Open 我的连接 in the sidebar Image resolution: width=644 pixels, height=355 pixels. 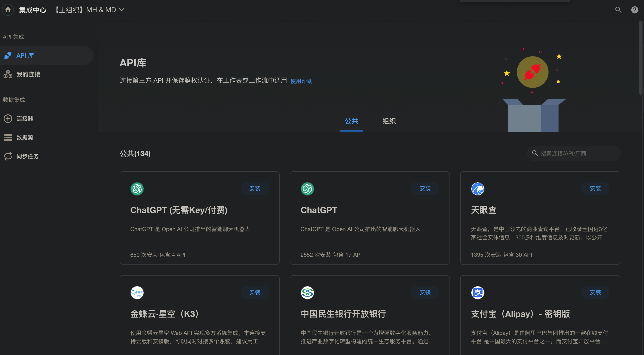pos(28,74)
